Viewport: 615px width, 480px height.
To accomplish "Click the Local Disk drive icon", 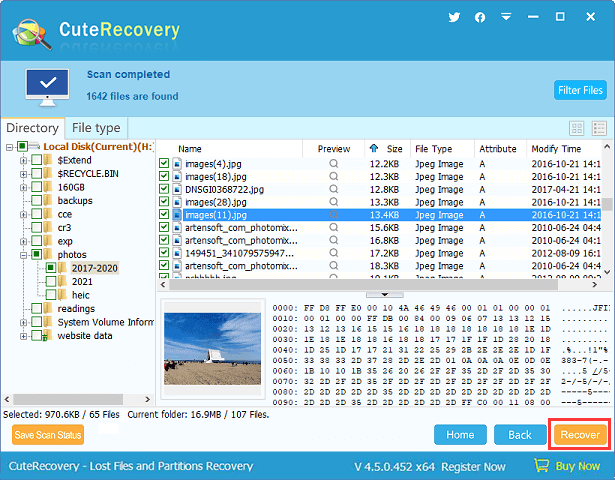I will tap(35, 146).
